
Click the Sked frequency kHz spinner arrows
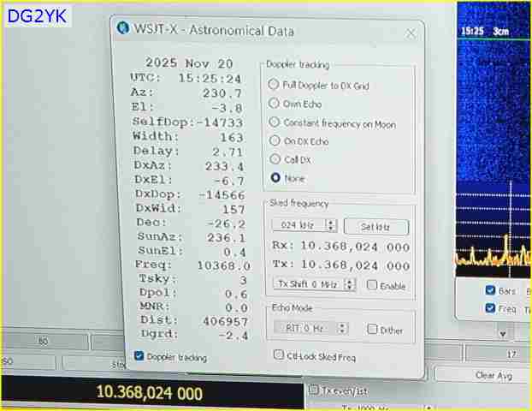(331, 226)
